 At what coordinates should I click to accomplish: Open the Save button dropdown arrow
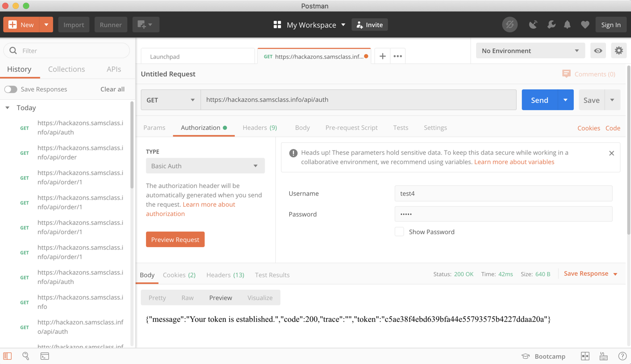pos(612,100)
